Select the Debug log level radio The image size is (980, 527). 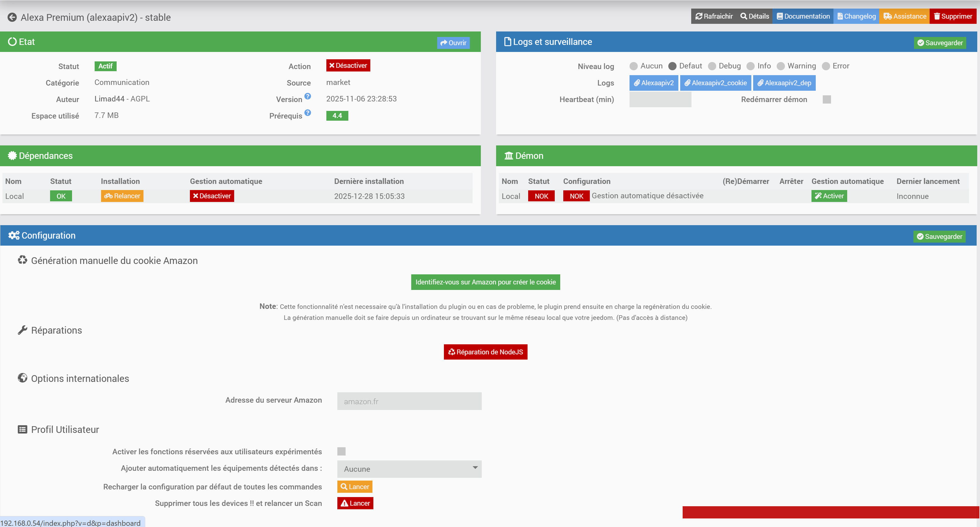point(712,66)
